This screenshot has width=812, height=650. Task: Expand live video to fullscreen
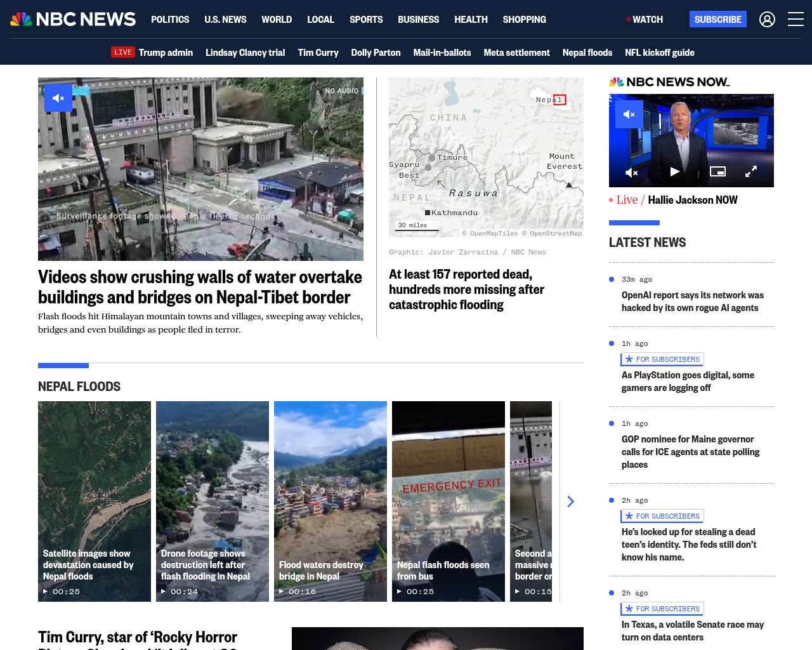pyautogui.click(x=751, y=171)
